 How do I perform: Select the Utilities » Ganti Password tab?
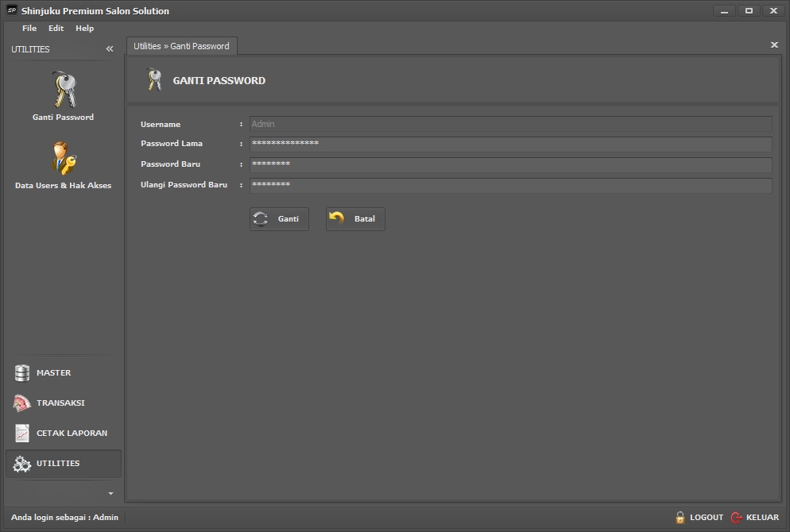[181, 46]
